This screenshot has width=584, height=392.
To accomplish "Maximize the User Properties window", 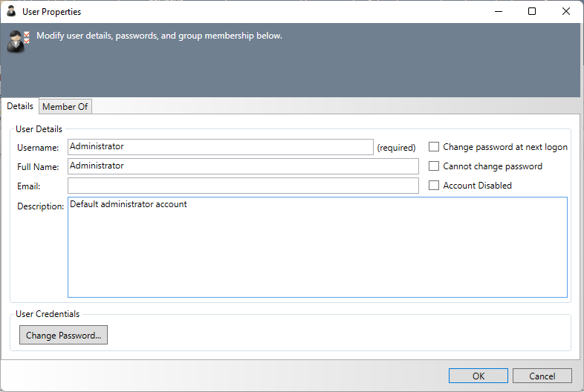I will (x=532, y=12).
